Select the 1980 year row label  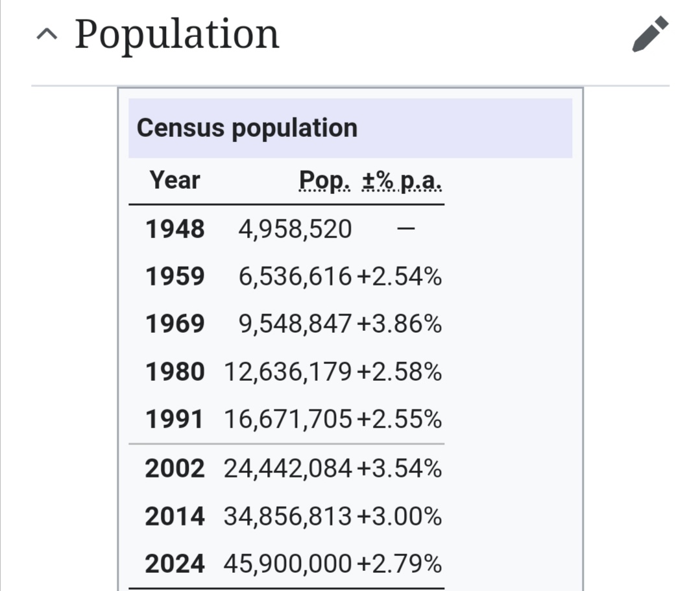175,372
